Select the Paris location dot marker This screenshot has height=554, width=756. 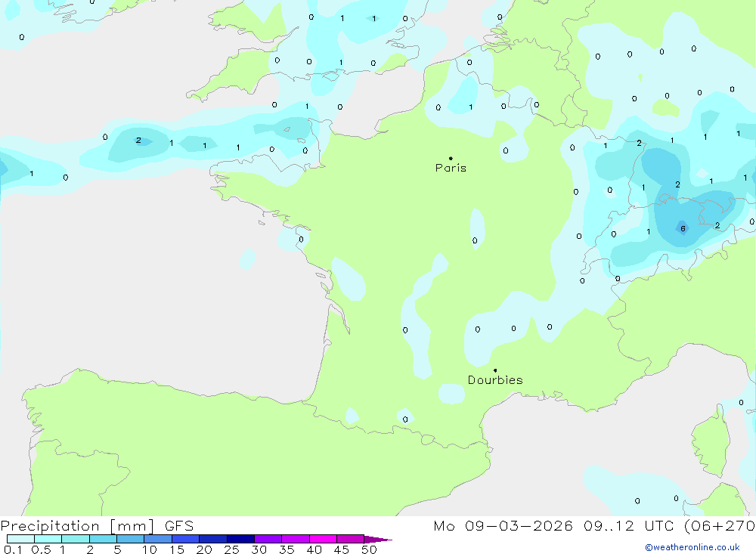coord(451,158)
